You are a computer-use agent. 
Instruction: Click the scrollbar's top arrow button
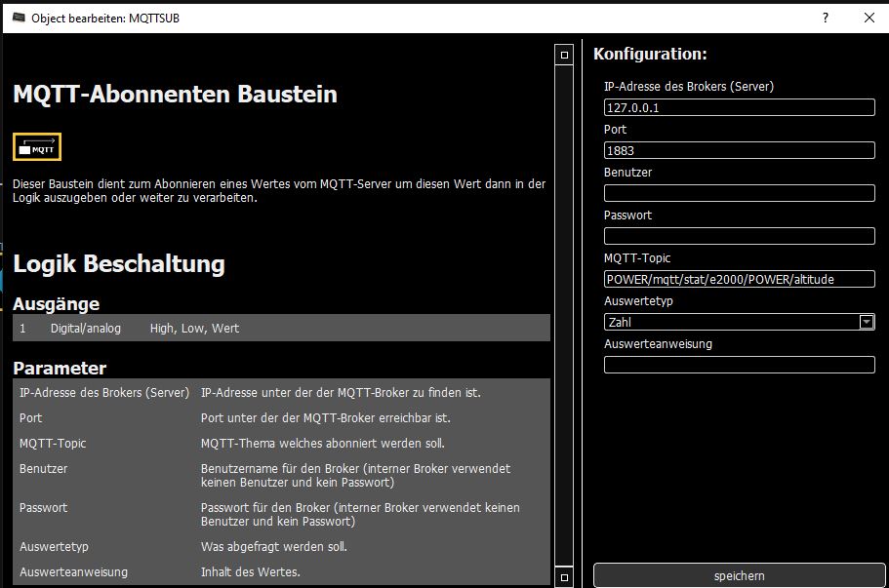[563, 56]
